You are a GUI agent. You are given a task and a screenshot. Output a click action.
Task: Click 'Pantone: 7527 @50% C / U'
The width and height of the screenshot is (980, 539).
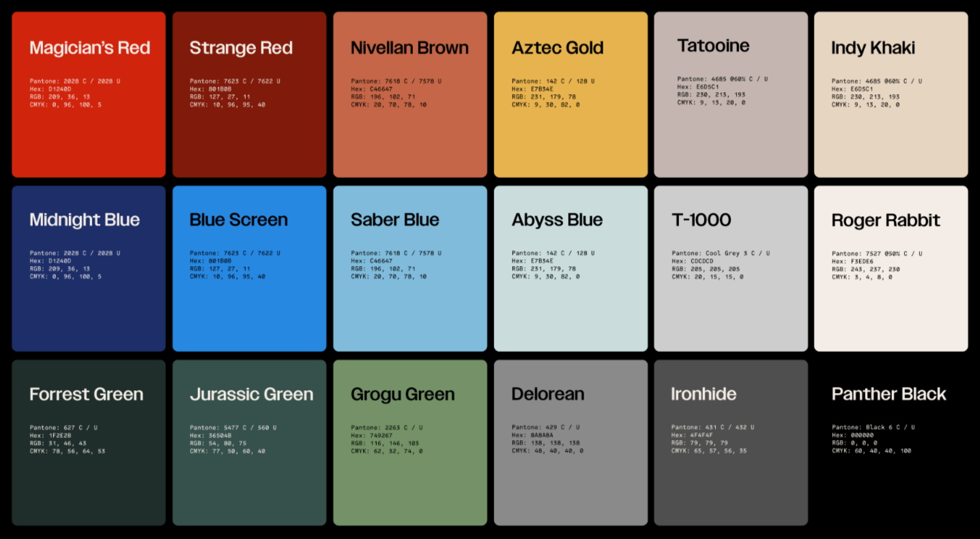point(877,254)
